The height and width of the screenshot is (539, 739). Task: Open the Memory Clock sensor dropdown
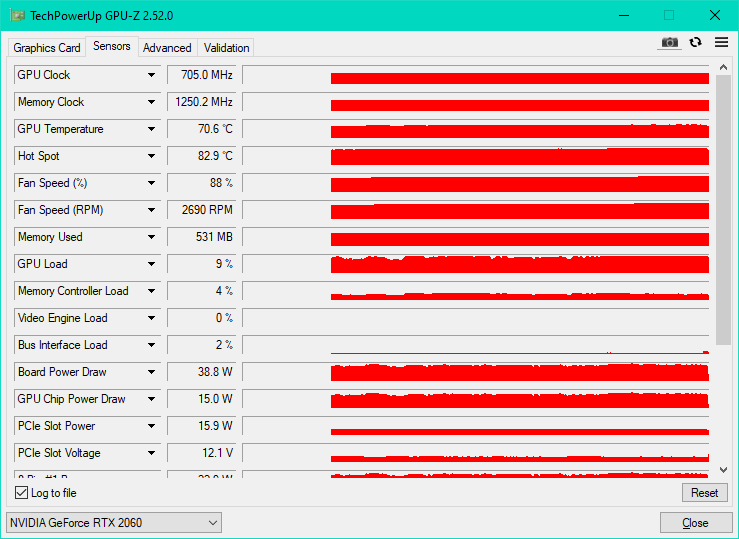coord(151,102)
